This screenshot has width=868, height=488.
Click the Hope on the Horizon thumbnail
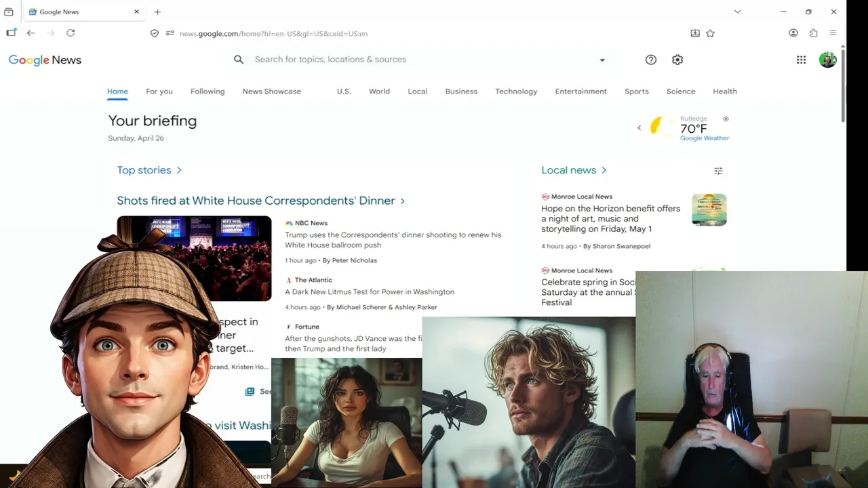click(x=709, y=209)
